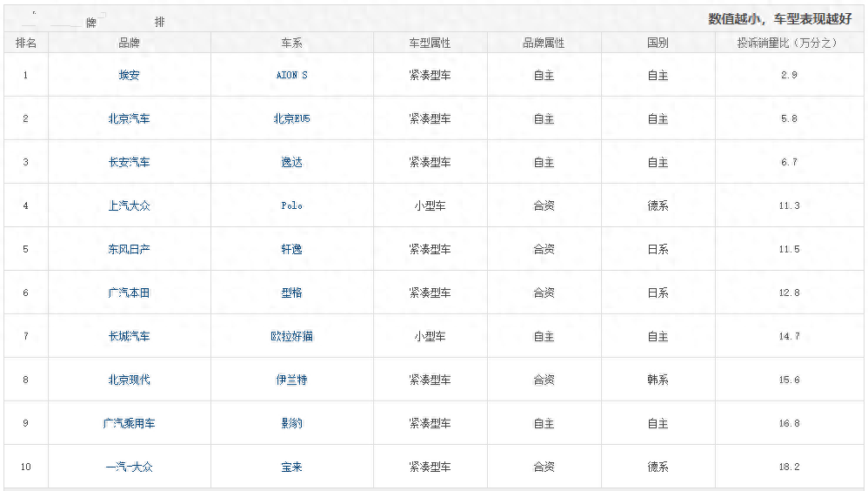
Task: Select the complaint ratio value 11.5
Action: [x=790, y=249]
